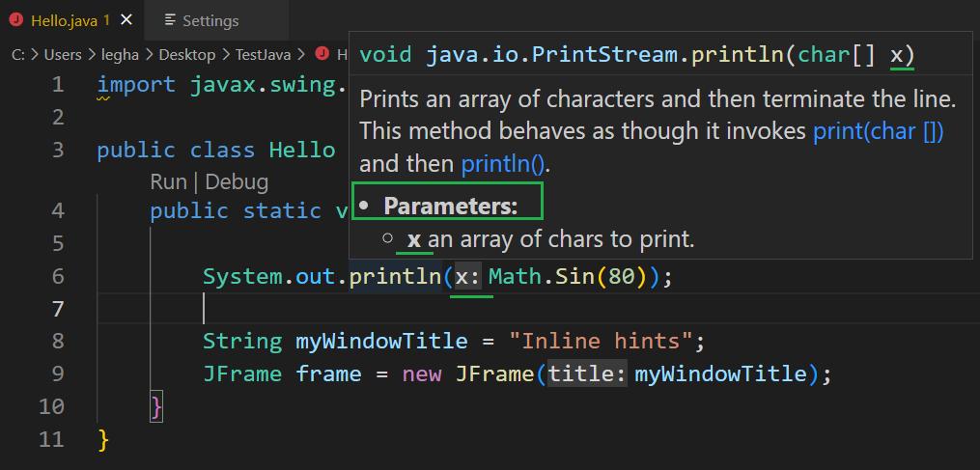
Task: Click the import keyword on line 1
Action: tap(136, 84)
